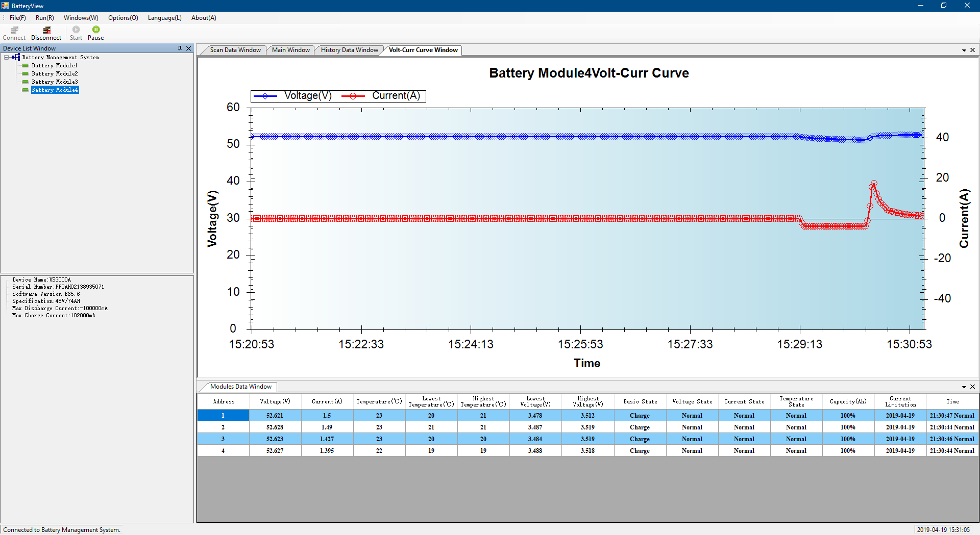Click the green Pause icon

(x=96, y=30)
